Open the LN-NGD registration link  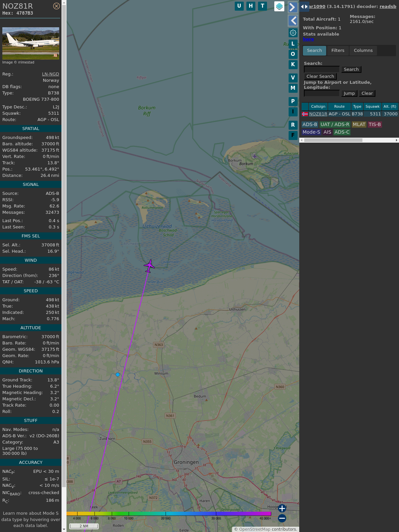pos(51,74)
